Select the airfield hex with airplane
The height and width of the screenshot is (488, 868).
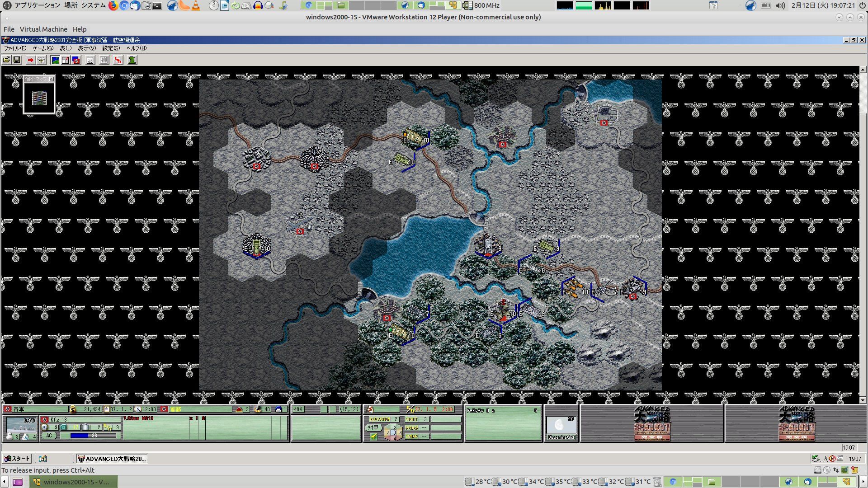[300, 224]
